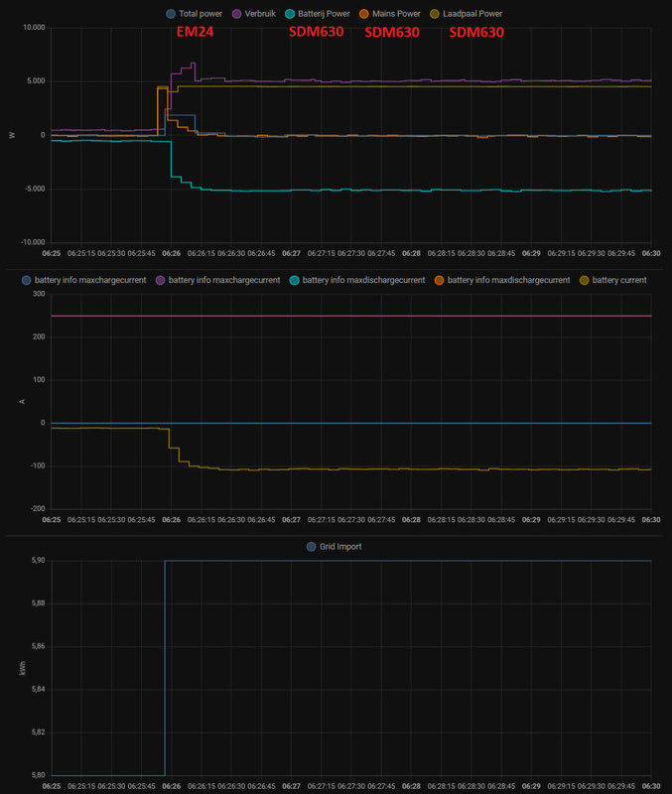Screen dimensions: 672x794
Task: Click the Grid Import legend swatch
Action: [x=312, y=547]
